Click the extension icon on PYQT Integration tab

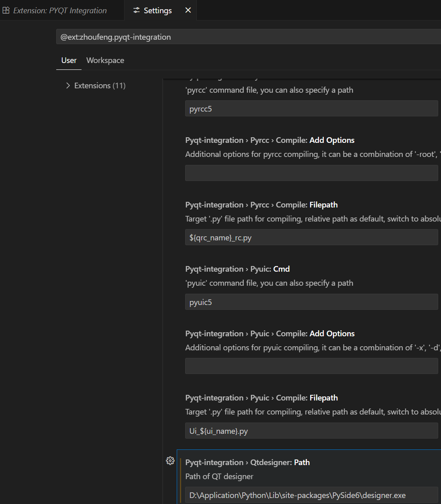(6, 10)
